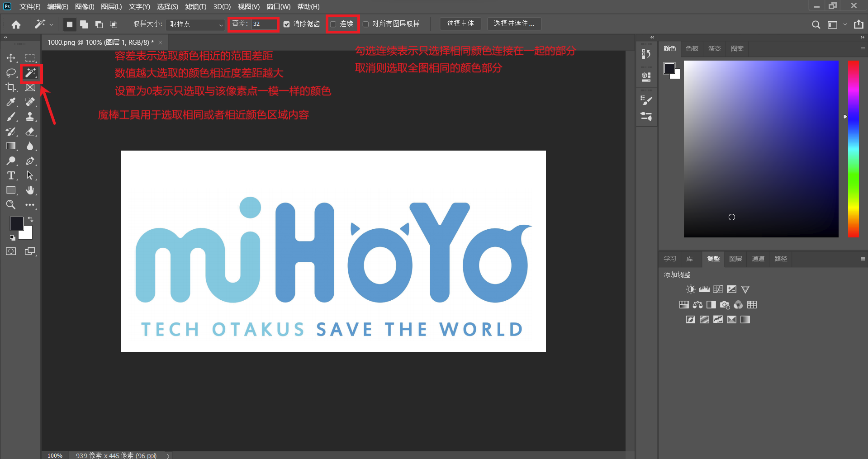Image resolution: width=868 pixels, height=459 pixels.
Task: Open the Adjustments panel options menu
Action: [x=863, y=259]
